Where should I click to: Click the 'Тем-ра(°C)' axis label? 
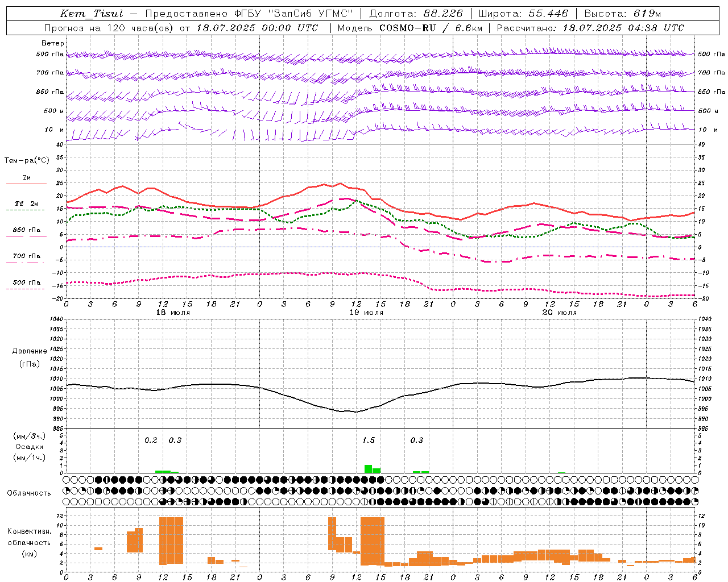pos(27,161)
